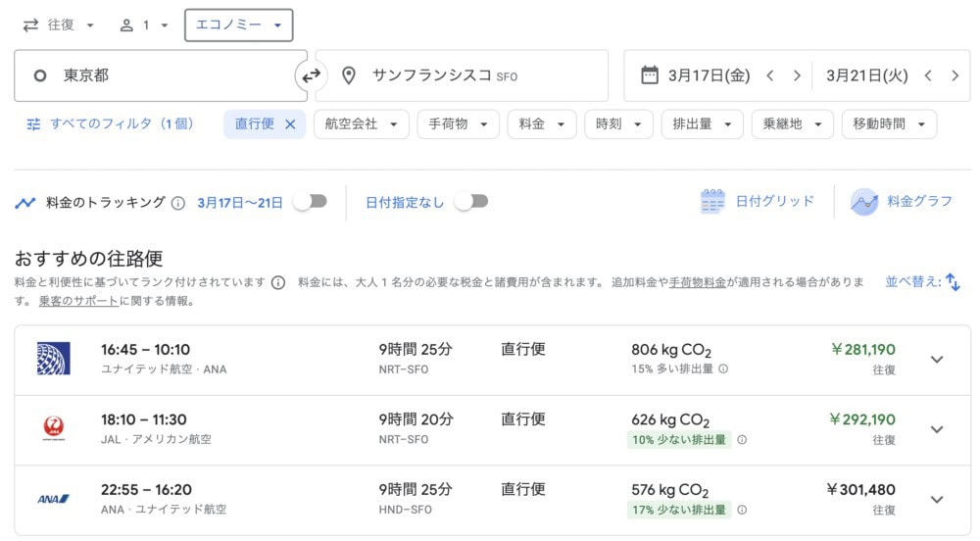Swap origin and destination with the arrows icon
This screenshot has height=541, width=980.
pos(312,75)
